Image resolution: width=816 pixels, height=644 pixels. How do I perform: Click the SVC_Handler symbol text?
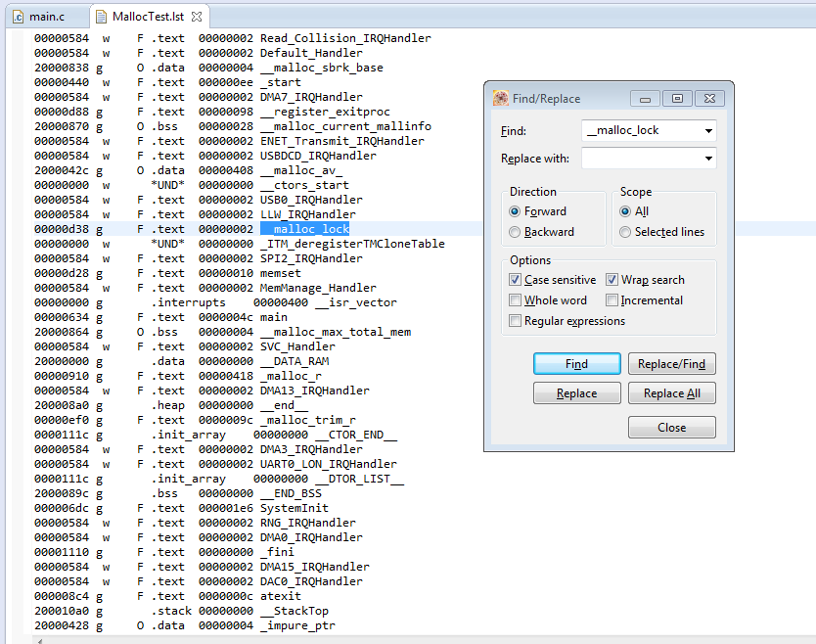297,346
